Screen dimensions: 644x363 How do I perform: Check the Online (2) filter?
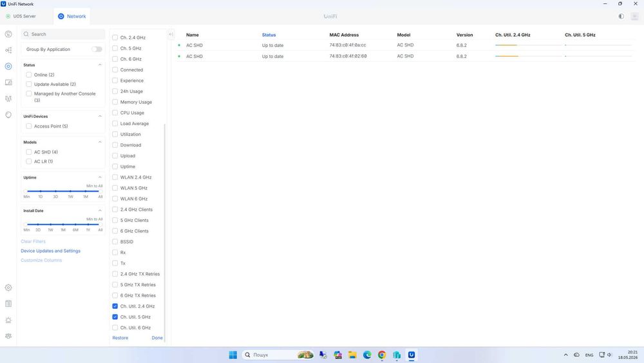(x=29, y=75)
